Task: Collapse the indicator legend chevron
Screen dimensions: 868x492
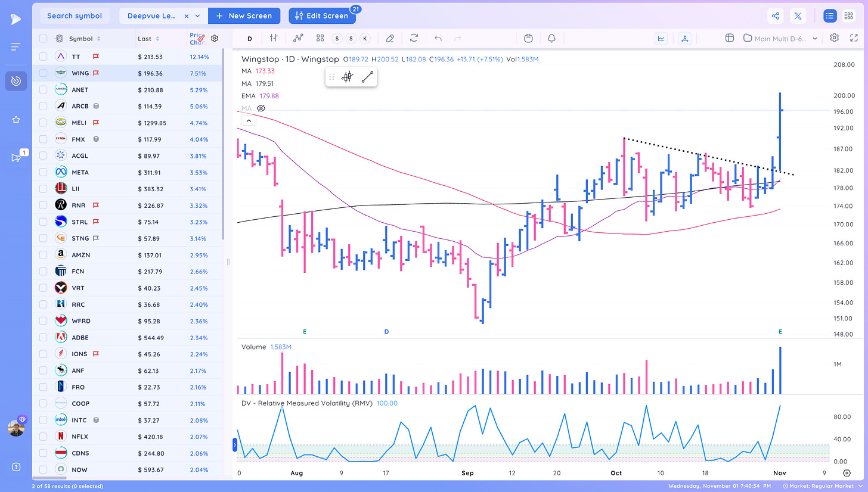Action: 249,120
